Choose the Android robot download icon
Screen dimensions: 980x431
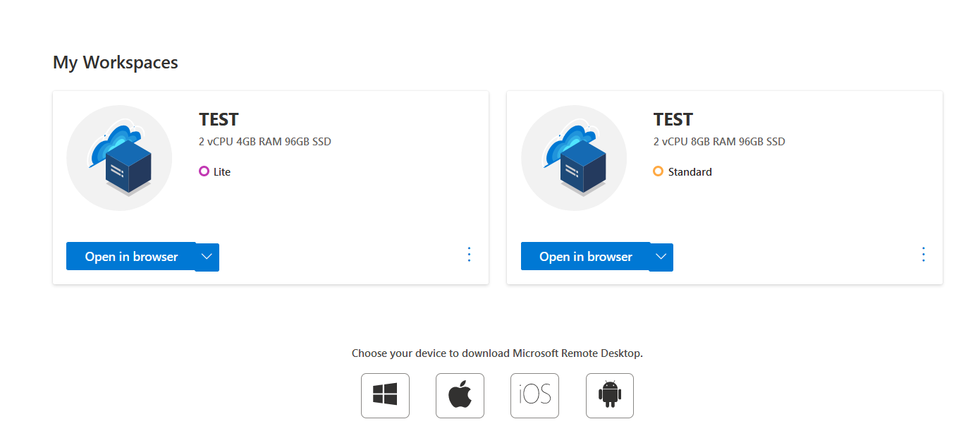point(609,395)
